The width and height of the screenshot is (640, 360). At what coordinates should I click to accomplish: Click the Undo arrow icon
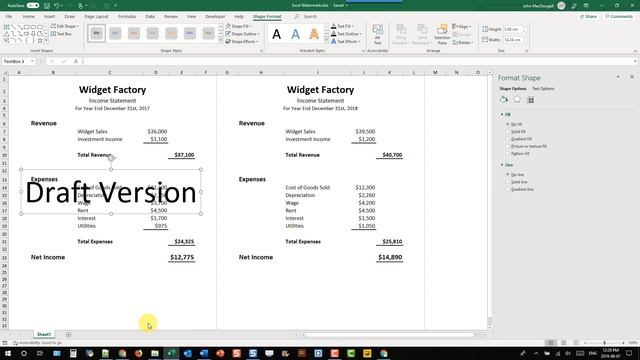click(x=57, y=6)
